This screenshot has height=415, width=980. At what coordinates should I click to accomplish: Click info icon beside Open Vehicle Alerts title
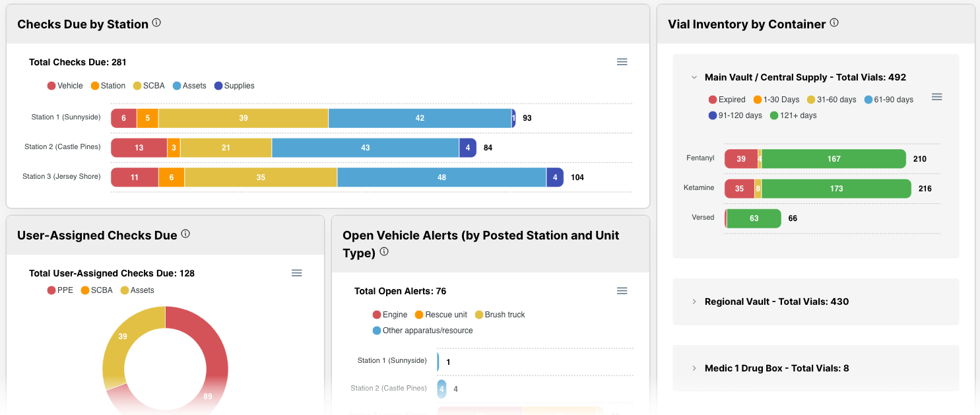point(384,252)
